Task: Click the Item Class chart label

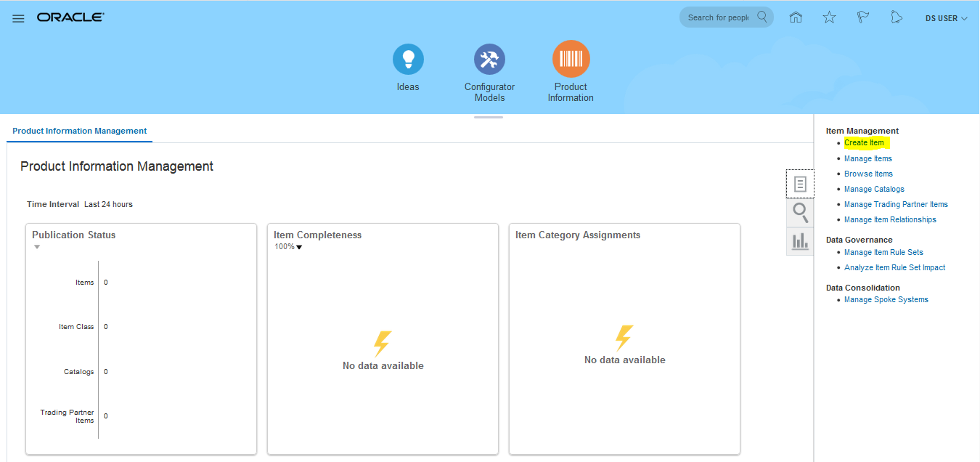Action: coord(76,327)
